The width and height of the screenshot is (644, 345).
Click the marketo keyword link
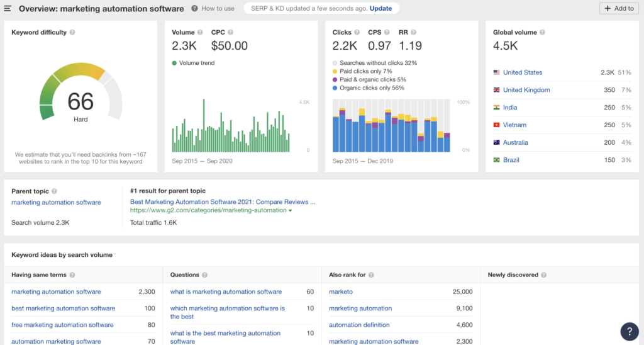pos(340,292)
